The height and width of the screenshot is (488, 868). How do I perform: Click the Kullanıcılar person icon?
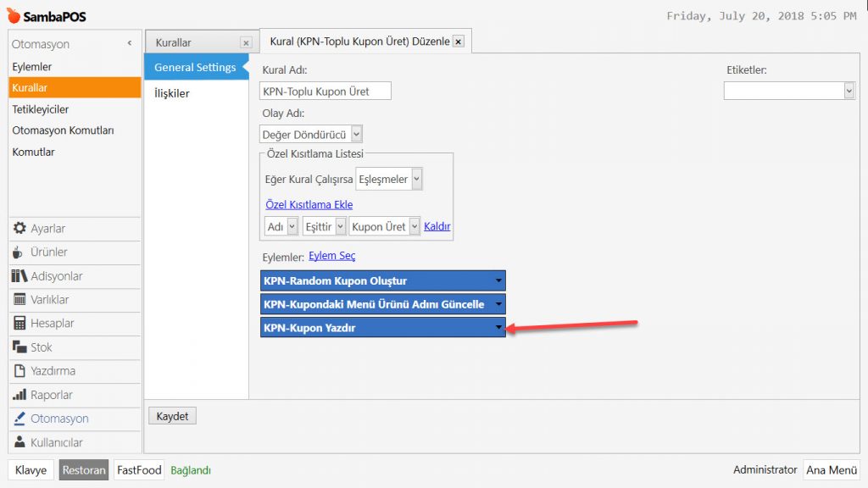(19, 442)
